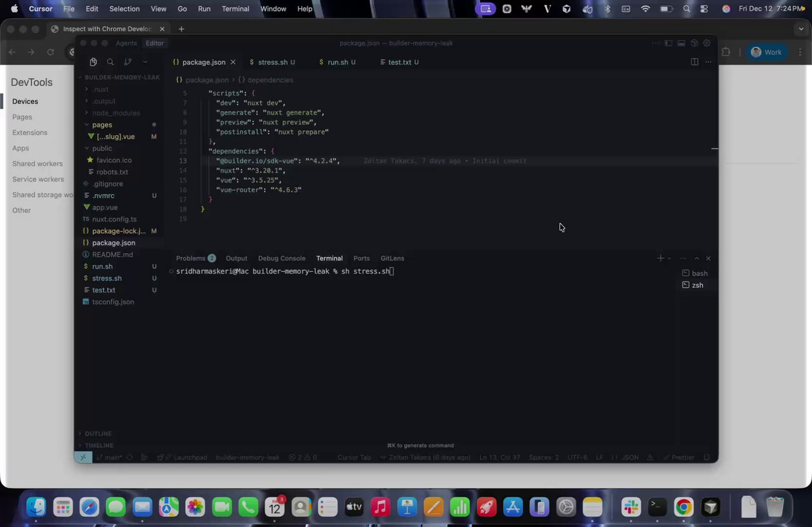The image size is (812, 527).
Task: Open the Explorer files icon in Cursor sidebar
Action: click(x=93, y=62)
